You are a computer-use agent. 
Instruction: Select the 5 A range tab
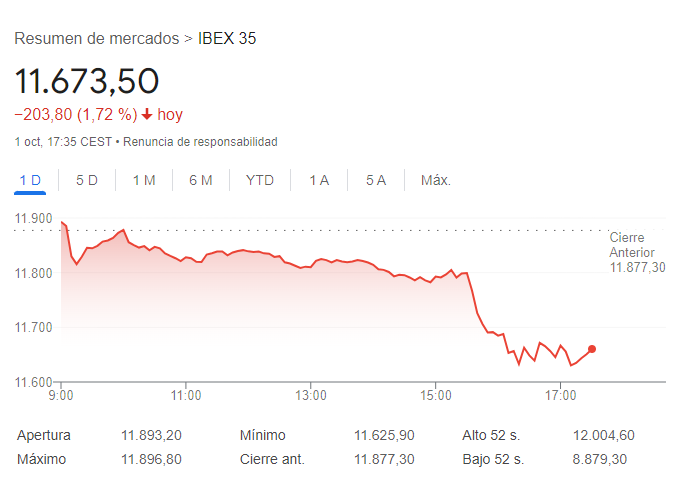376,180
